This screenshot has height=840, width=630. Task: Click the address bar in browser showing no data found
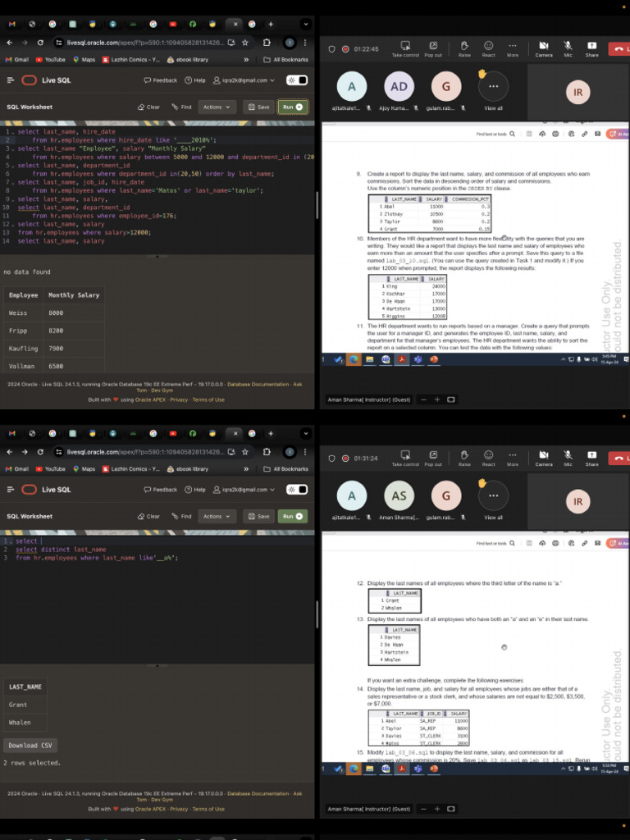coord(144,43)
